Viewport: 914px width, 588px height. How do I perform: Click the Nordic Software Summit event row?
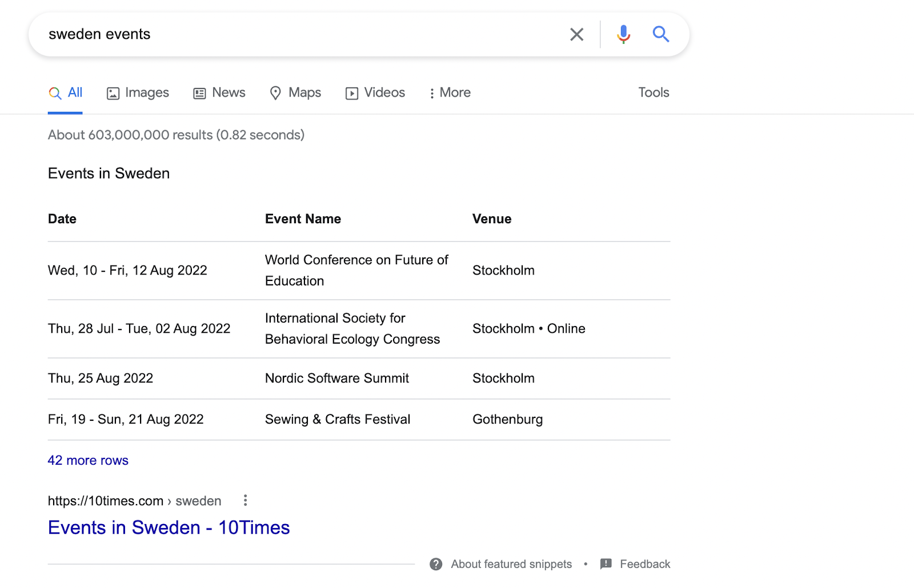[336, 378]
